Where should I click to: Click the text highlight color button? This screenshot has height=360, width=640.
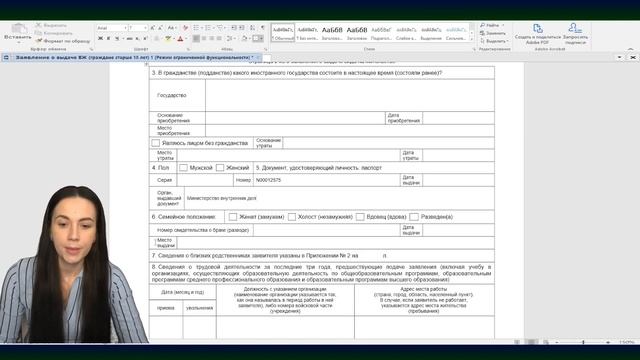click(168, 38)
